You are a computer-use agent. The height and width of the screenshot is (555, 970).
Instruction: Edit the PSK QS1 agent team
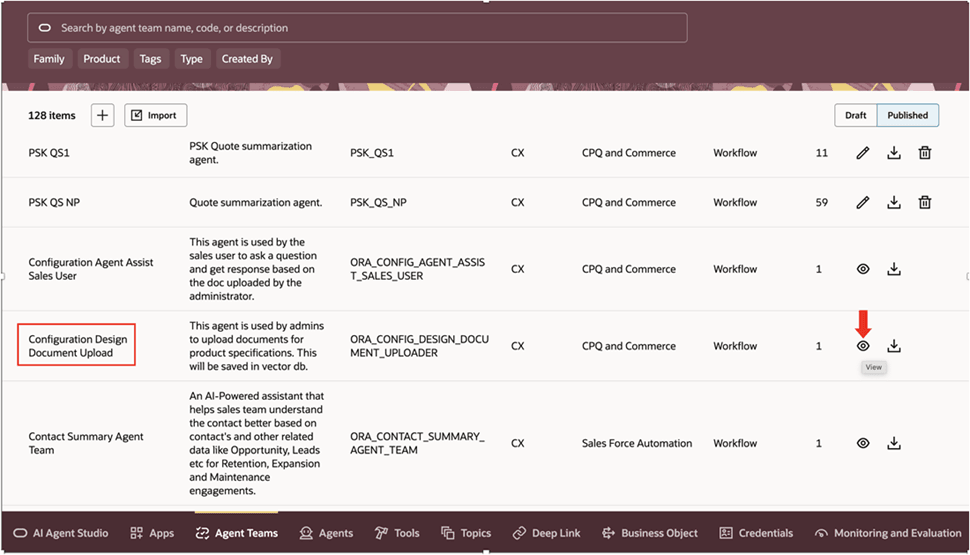click(x=862, y=153)
